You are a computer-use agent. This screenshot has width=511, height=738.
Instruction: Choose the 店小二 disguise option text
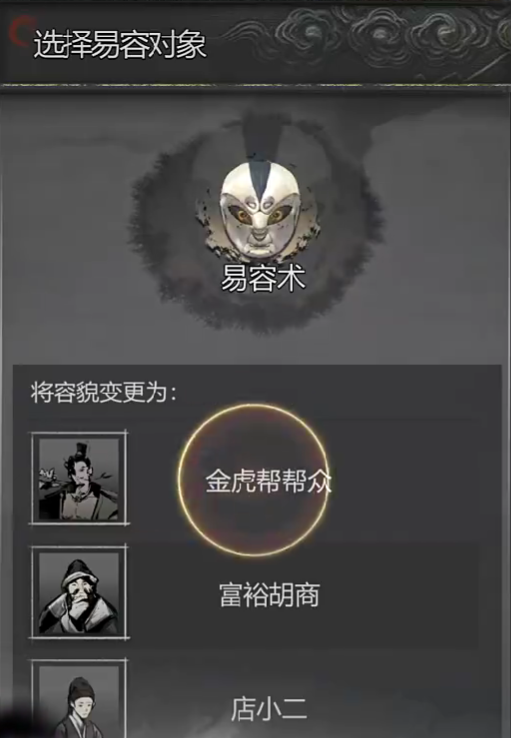coord(269,709)
